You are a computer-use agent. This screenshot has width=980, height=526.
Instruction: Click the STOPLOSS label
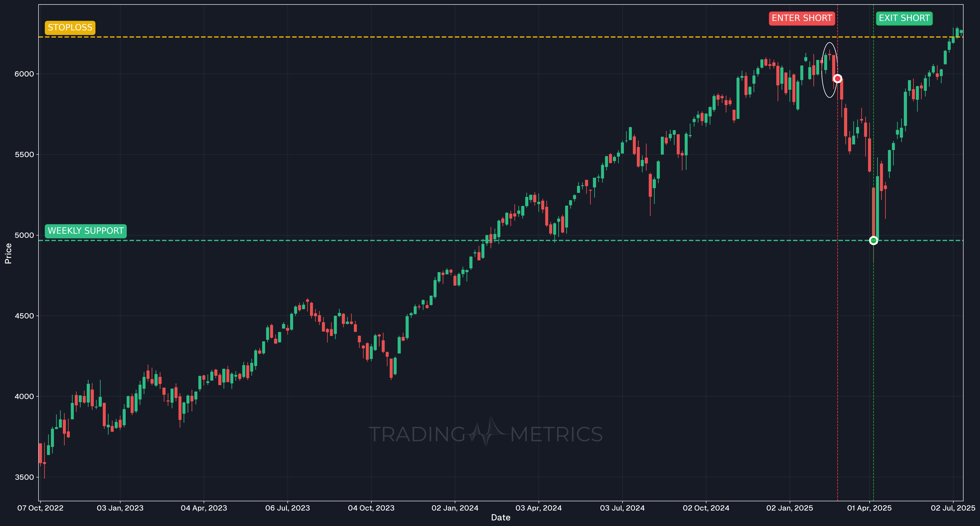click(70, 28)
